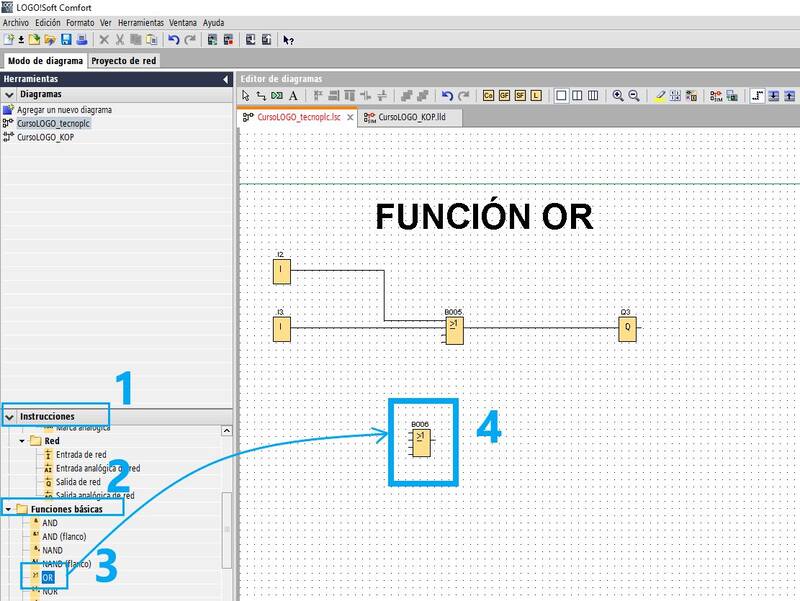
Task: Select the text tool 'A' in editor toolbar
Action: [x=293, y=96]
